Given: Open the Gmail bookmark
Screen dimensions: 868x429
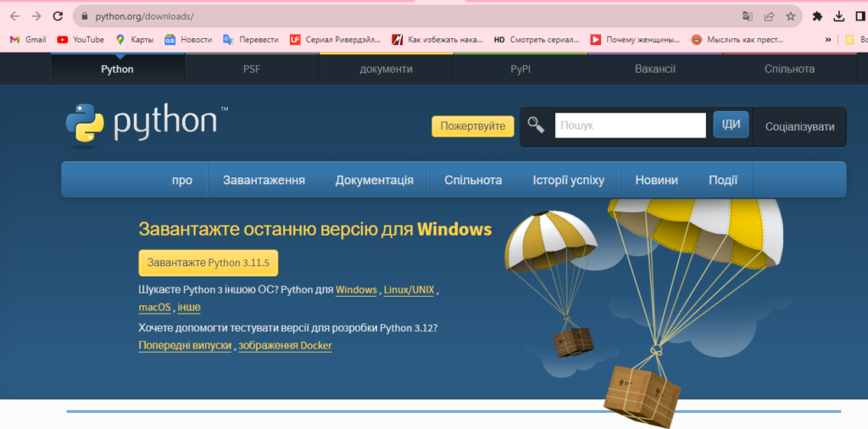Looking at the screenshot, I should point(28,39).
